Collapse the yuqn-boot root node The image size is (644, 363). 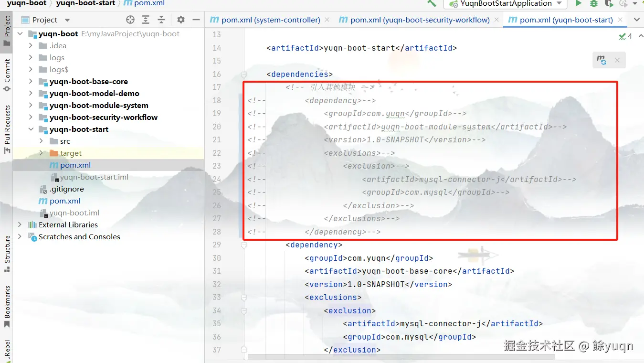(x=20, y=34)
